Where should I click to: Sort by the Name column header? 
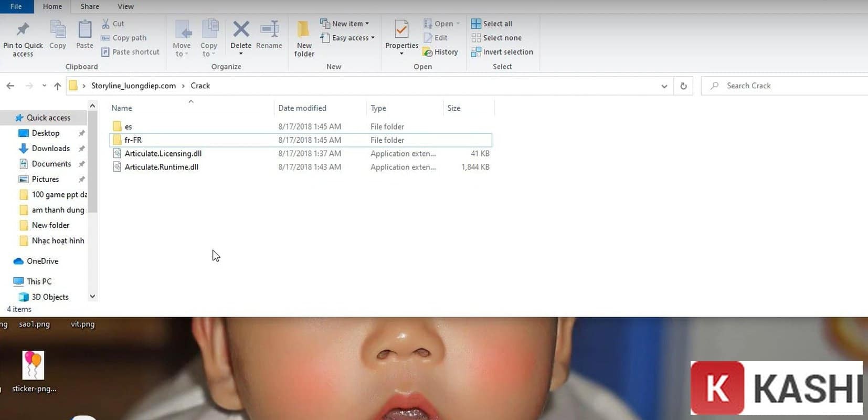click(122, 108)
